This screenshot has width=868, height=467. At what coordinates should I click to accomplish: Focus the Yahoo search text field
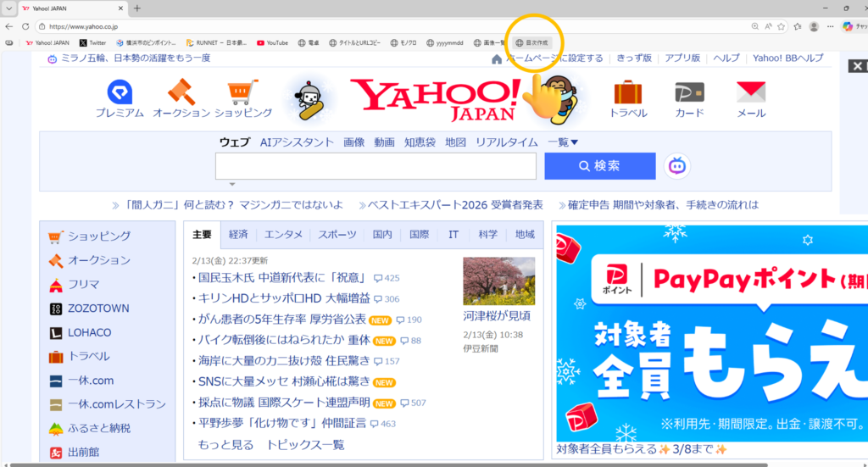[376, 166]
